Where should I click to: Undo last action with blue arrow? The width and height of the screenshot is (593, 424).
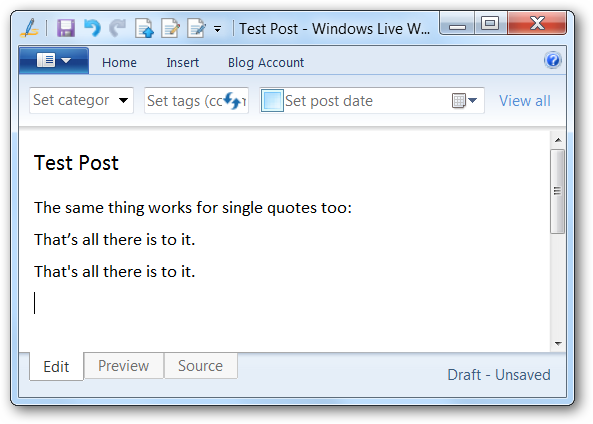(x=92, y=28)
